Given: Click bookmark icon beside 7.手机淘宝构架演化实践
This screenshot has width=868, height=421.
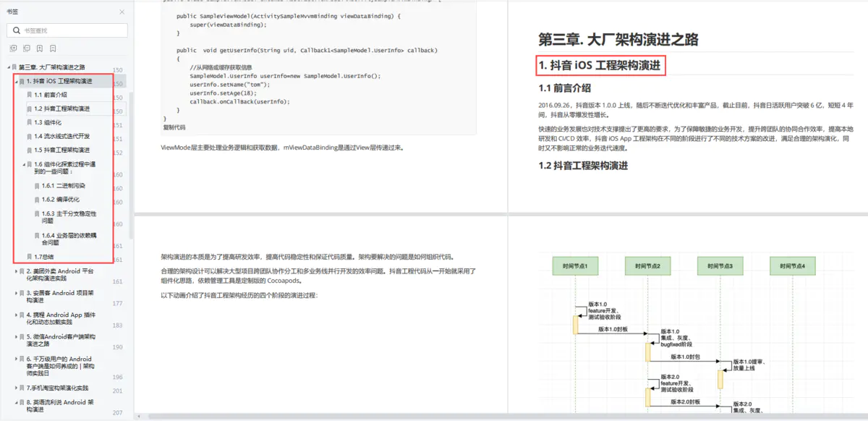Looking at the screenshot, I should tap(22, 388).
